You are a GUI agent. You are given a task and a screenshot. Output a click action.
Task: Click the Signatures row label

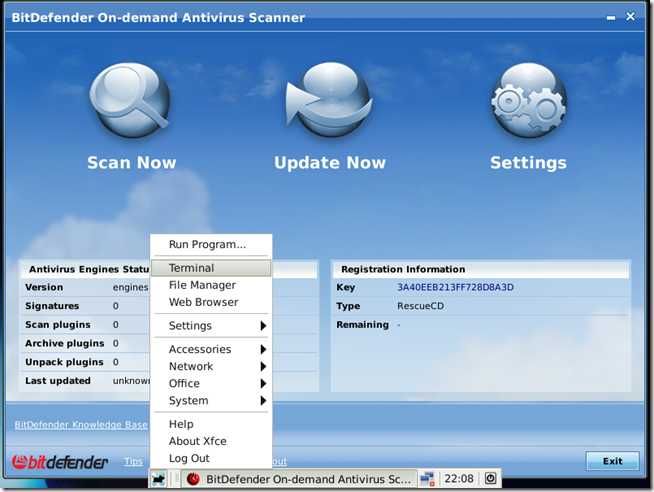pos(52,306)
